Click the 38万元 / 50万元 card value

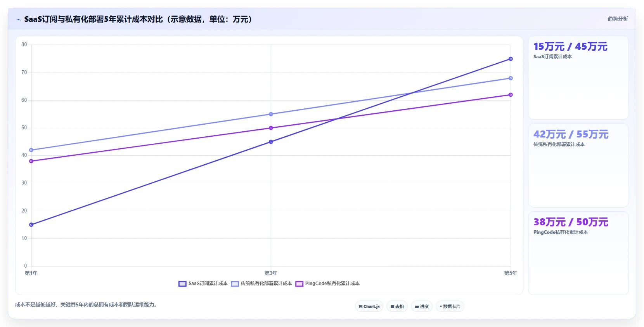[x=571, y=222]
